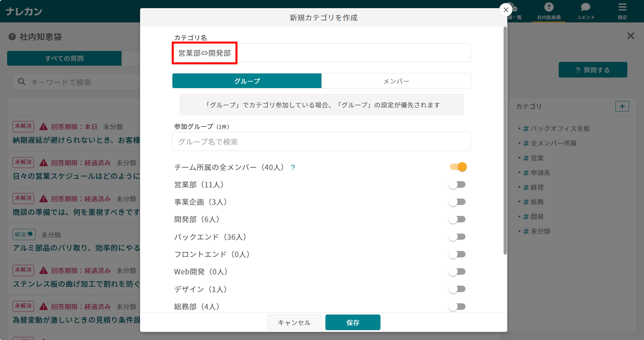Click the グループ名で検索 search field
Viewport: 644px width, 340px height.
tap(321, 141)
